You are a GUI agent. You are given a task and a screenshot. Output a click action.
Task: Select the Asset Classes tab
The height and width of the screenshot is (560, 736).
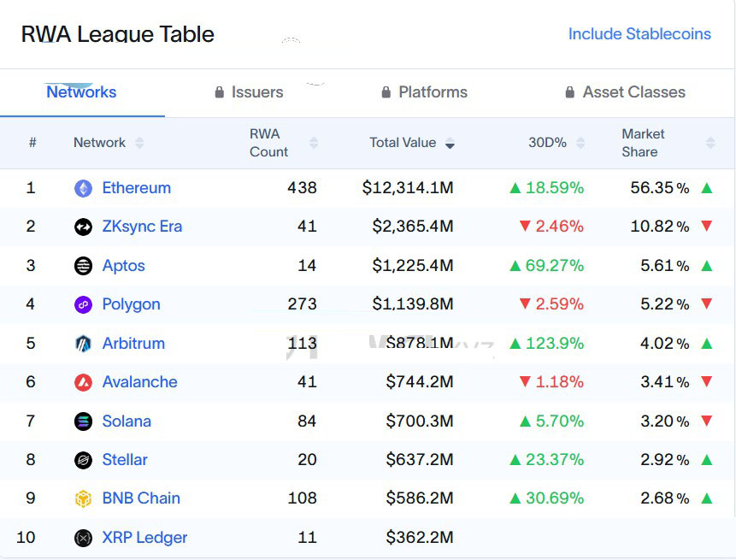(625, 92)
